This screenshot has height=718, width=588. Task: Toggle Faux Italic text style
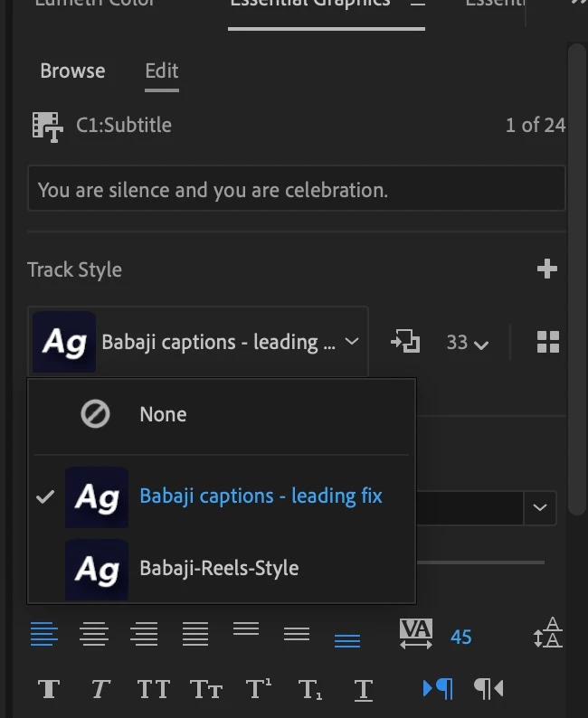pos(100,690)
